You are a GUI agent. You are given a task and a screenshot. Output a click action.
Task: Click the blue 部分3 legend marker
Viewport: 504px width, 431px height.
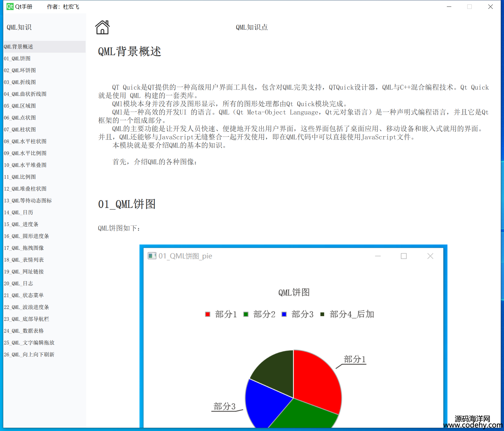tap(284, 314)
